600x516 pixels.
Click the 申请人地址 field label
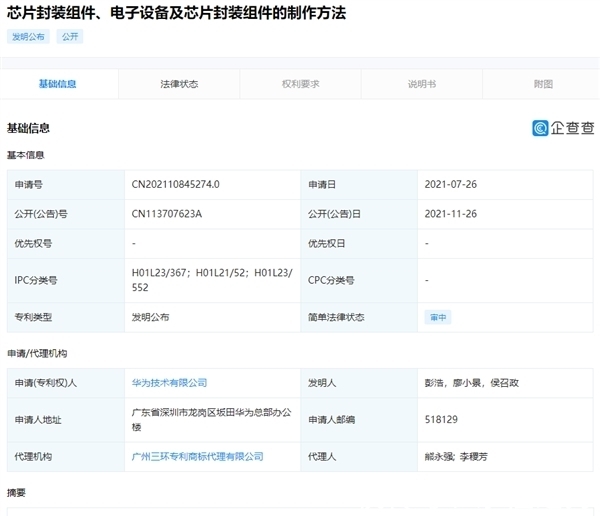[38, 420]
